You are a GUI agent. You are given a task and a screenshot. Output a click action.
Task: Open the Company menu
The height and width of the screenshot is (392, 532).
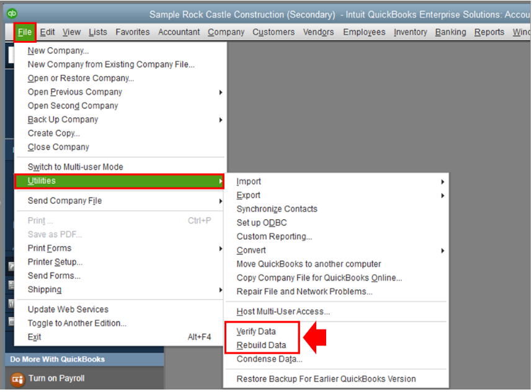tap(226, 32)
